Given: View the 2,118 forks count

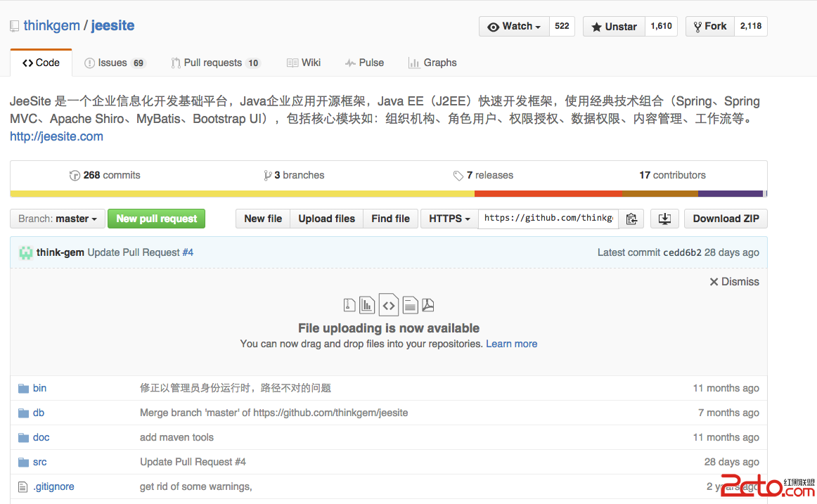Looking at the screenshot, I should pos(751,27).
